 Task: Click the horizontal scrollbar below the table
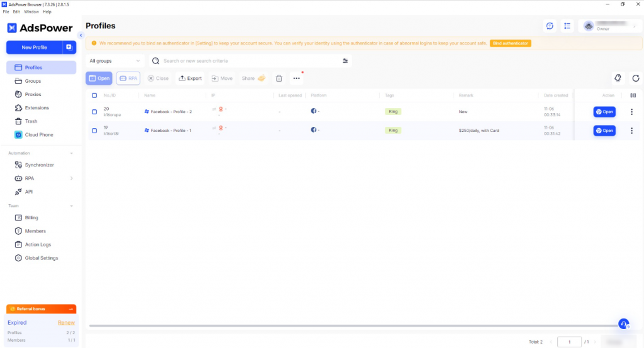[352, 325]
